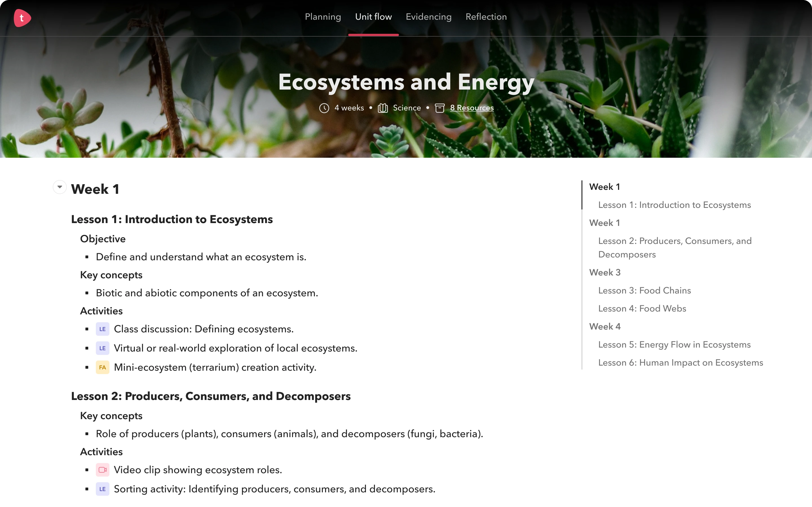The height and width of the screenshot is (507, 812).
Task: Expand Week 4 in the right sidebar
Action: (605, 326)
